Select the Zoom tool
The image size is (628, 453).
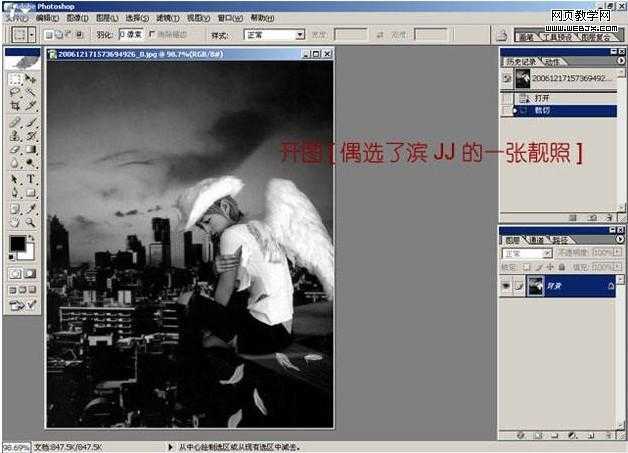pyautogui.click(x=30, y=222)
